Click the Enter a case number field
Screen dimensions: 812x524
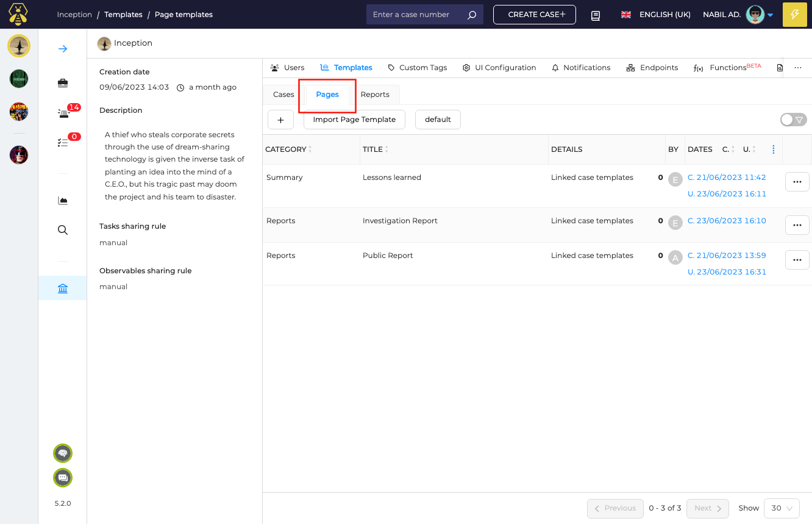(x=418, y=15)
